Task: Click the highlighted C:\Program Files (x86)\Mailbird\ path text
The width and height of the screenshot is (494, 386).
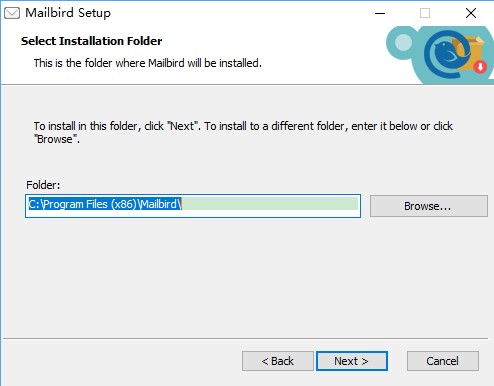Action: tap(105, 204)
